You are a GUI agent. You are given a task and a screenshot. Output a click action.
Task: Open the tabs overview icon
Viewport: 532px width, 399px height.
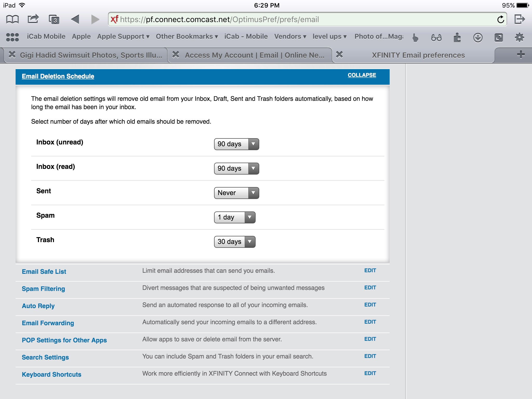tap(54, 19)
